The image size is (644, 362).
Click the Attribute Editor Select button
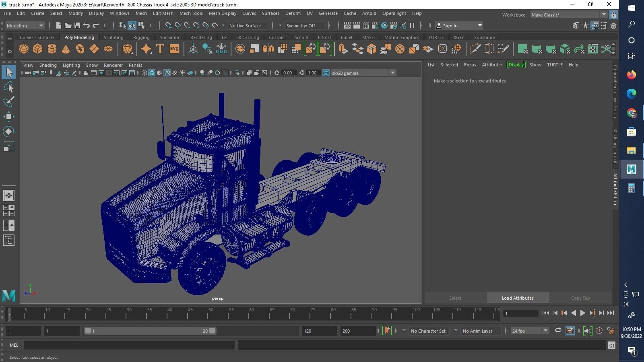point(455,298)
